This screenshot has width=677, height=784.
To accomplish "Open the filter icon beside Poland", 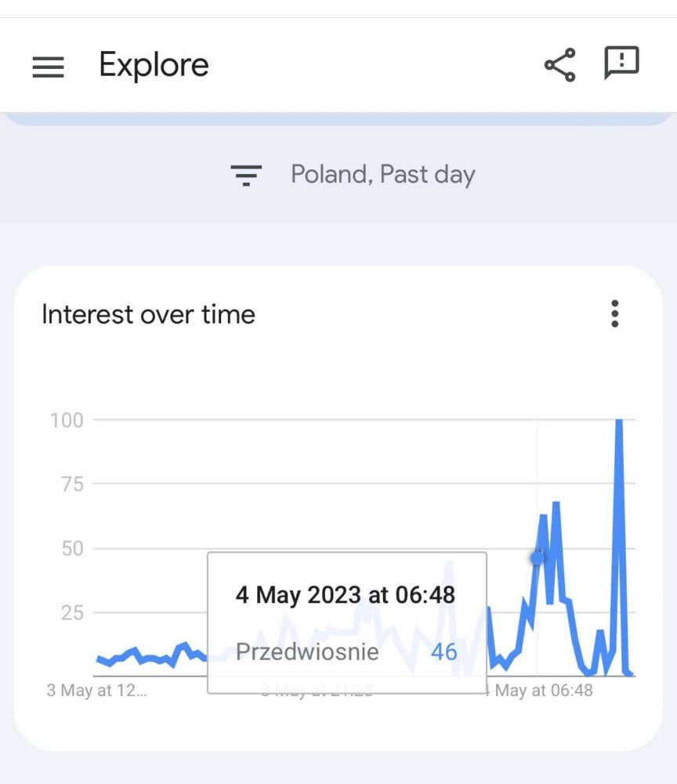I will [246, 175].
